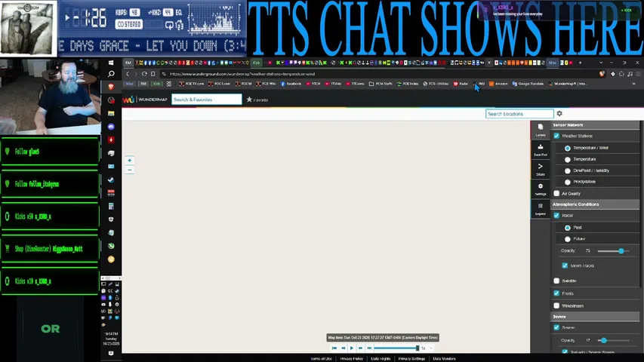Toggle the Weather Stations checkbox
644x362 pixels.
tap(556, 136)
